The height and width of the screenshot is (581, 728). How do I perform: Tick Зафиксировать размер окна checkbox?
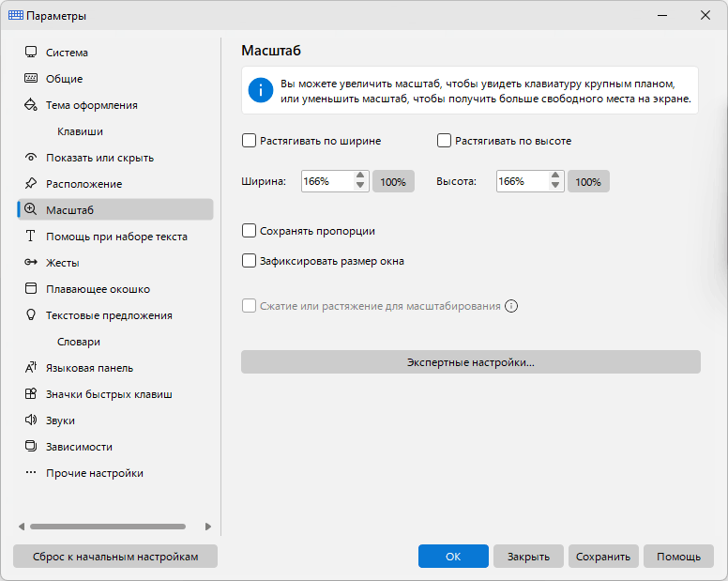pyautogui.click(x=249, y=261)
